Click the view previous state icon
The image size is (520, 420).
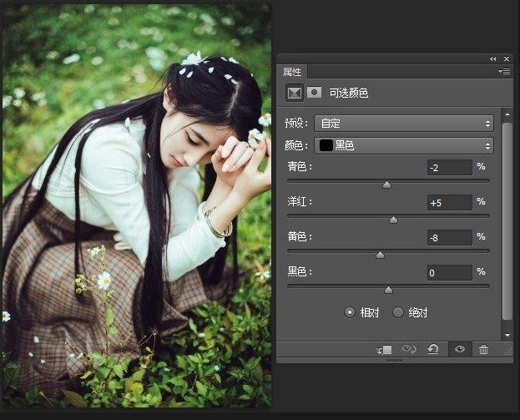[409, 350]
